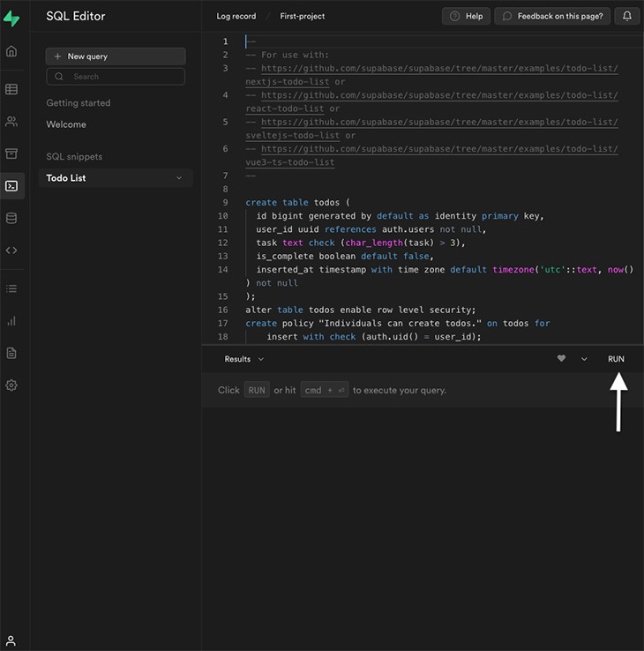Click the Supabase logo icon
Image resolution: width=644 pixels, height=651 pixels.
tap(11, 19)
